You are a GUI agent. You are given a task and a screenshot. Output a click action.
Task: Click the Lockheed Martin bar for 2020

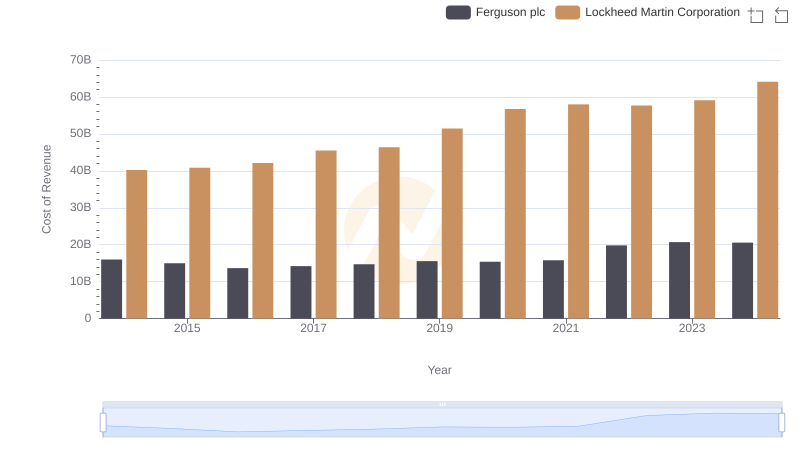tap(515, 214)
